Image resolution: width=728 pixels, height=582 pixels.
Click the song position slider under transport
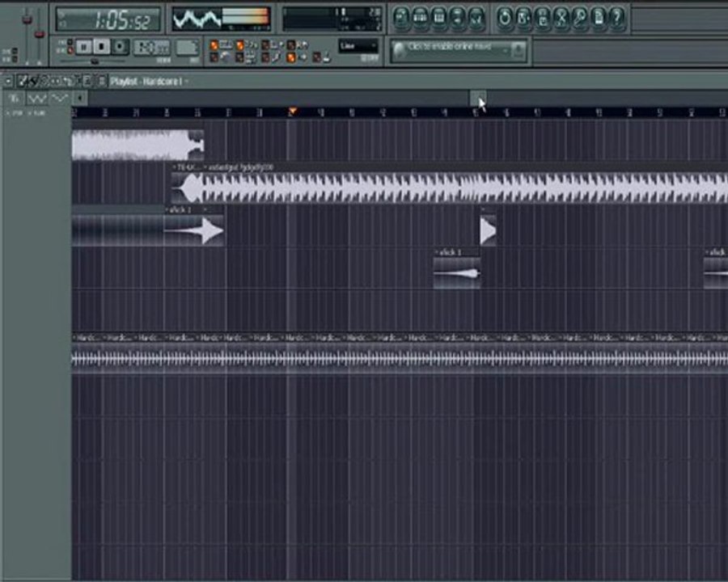(x=95, y=61)
